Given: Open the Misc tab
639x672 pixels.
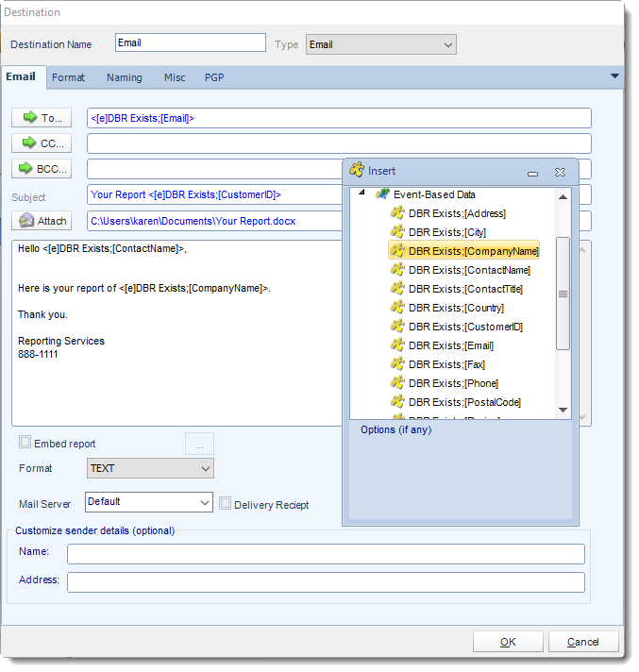Looking at the screenshot, I should [x=175, y=77].
